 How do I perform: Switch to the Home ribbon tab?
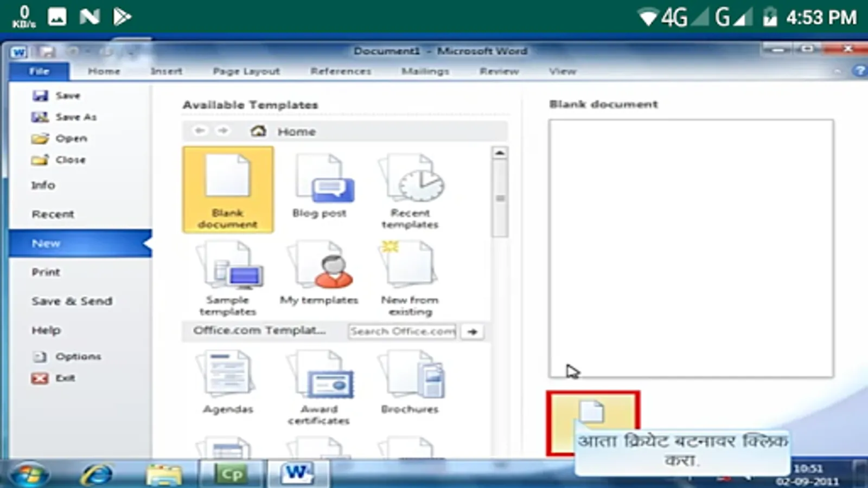104,71
